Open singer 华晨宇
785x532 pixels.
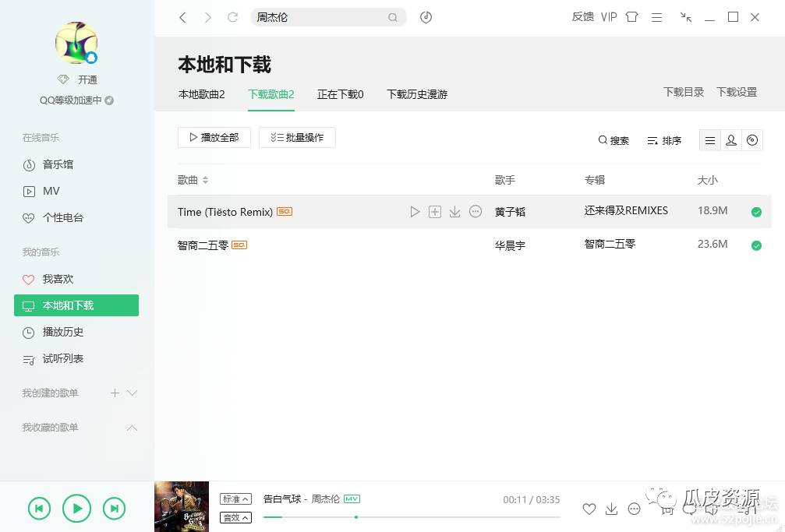click(510, 245)
